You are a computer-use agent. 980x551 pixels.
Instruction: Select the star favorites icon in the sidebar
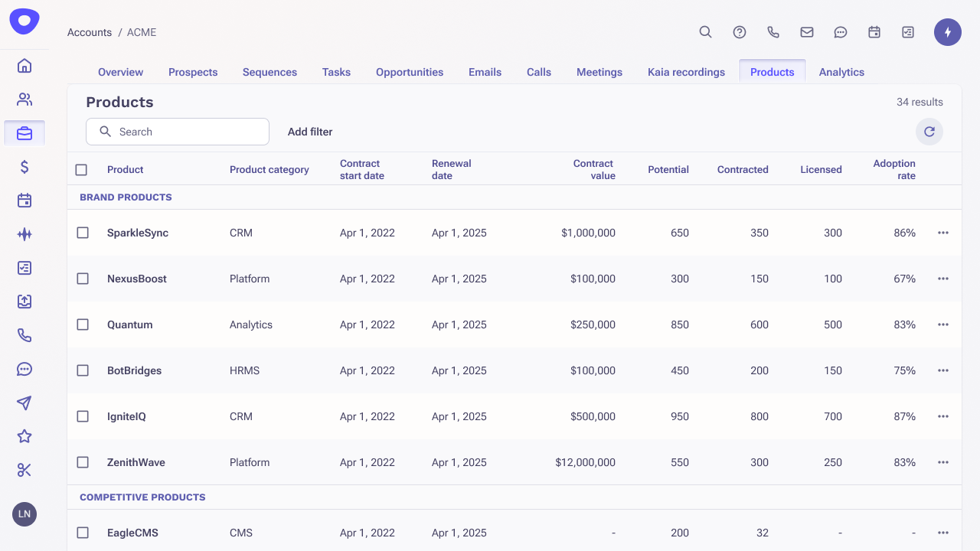click(24, 437)
